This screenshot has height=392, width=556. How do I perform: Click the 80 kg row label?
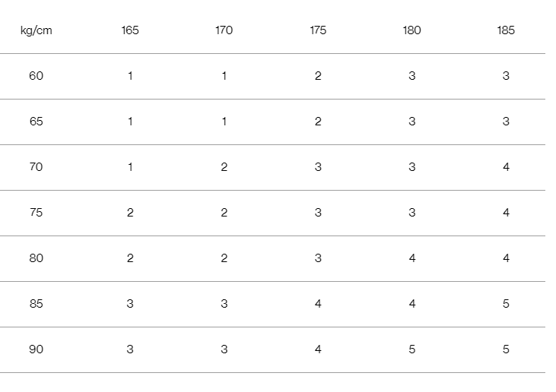(x=37, y=258)
